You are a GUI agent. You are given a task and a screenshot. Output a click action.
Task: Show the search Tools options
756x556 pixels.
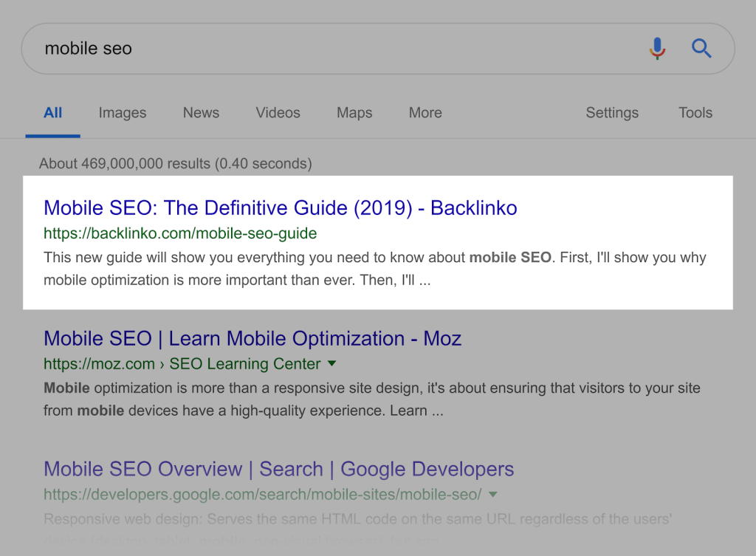coord(695,113)
